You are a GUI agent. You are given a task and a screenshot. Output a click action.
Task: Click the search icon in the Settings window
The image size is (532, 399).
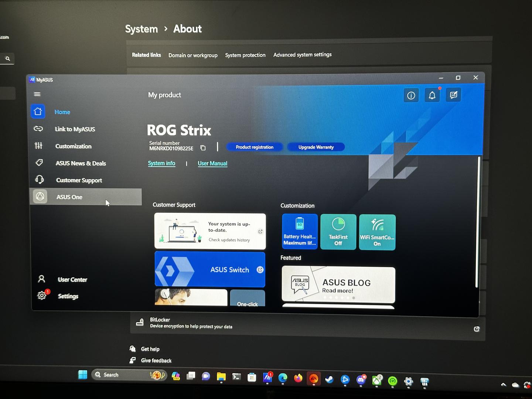(x=7, y=58)
